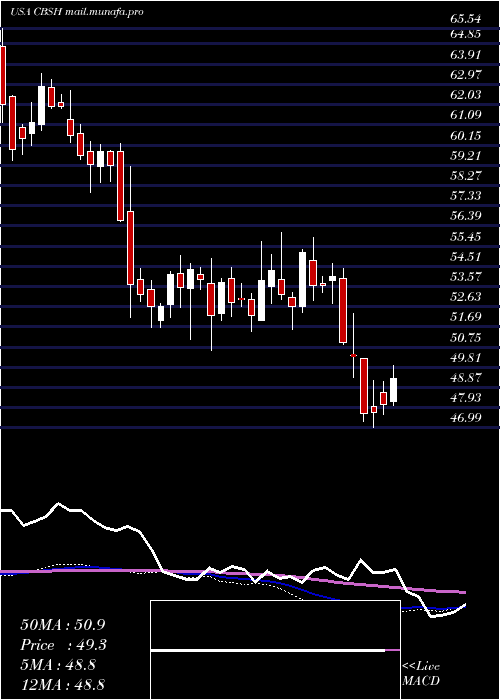Click the 'Price : 49.3' reading
The width and height of the screenshot is (500, 700).
click(62, 645)
